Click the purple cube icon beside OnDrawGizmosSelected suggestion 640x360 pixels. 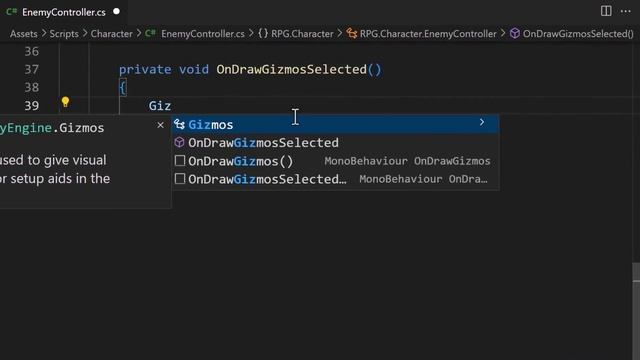pyautogui.click(x=180, y=142)
